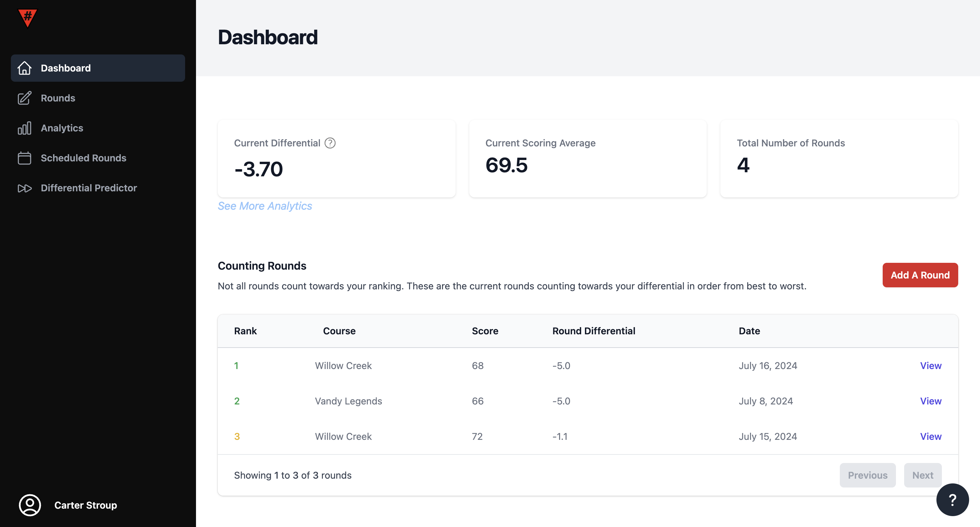Click the red triangle app logo
Screen dimensions: 980x527
coord(27,17)
